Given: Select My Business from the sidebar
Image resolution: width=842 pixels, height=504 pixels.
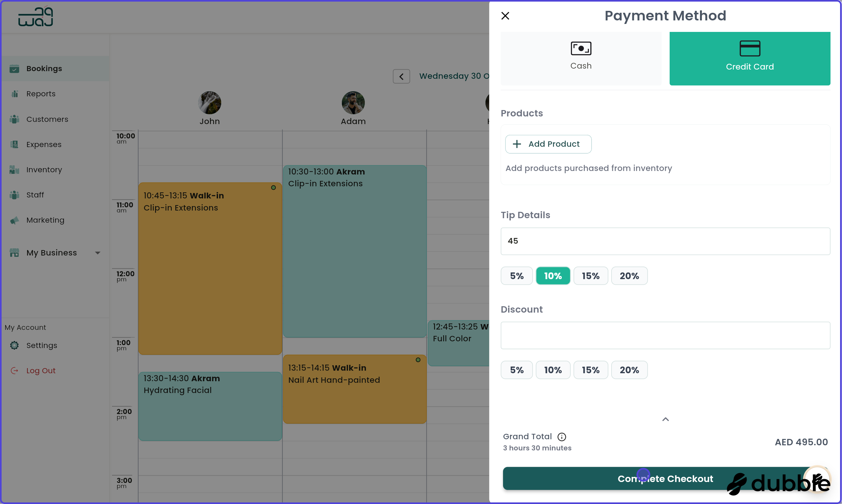Looking at the screenshot, I should 51,253.
